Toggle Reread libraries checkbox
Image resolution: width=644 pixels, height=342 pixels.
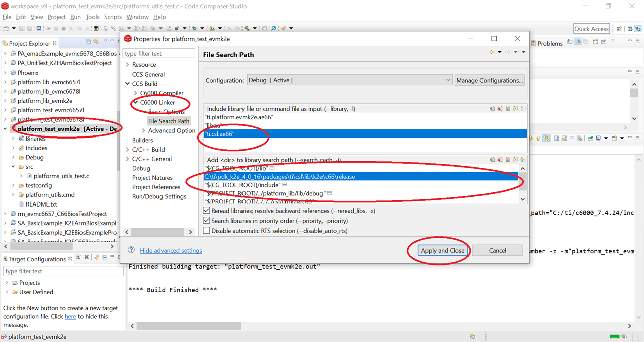tap(207, 211)
